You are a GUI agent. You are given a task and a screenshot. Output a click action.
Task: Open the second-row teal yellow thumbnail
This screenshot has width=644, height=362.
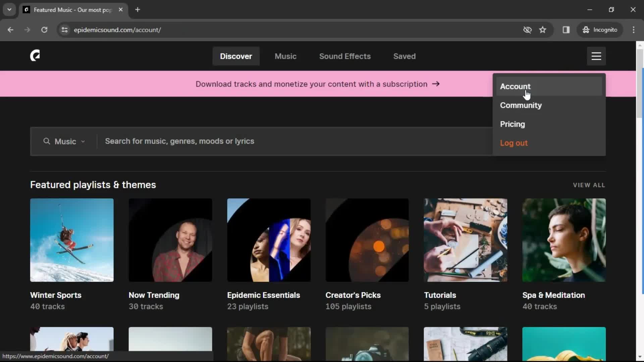point(564,344)
